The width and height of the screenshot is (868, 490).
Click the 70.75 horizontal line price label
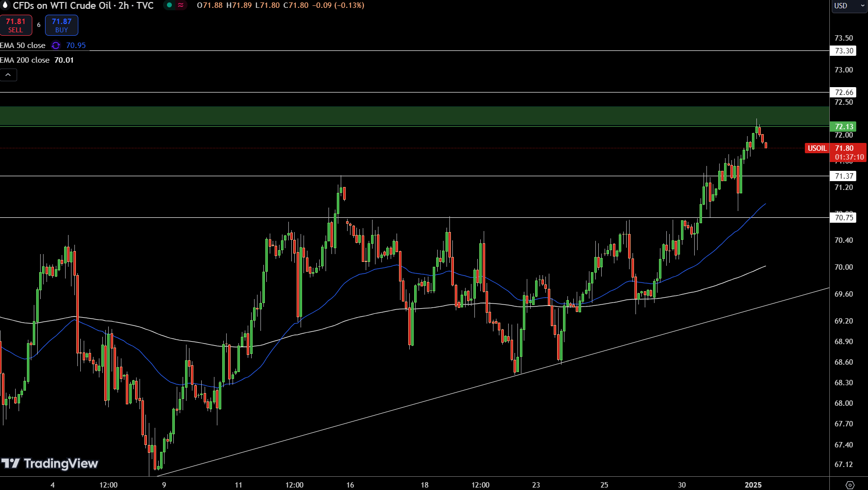click(x=844, y=218)
